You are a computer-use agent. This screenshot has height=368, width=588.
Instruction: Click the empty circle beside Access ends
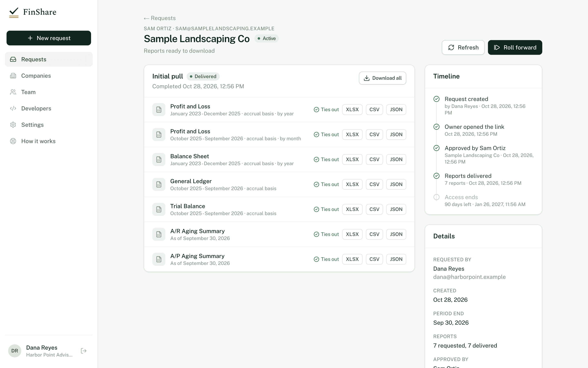437,197
